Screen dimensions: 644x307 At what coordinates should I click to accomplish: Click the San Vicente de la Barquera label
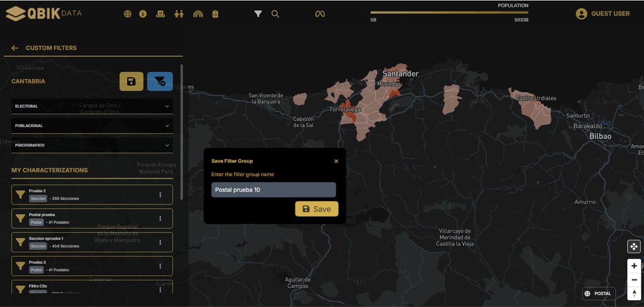point(266,98)
